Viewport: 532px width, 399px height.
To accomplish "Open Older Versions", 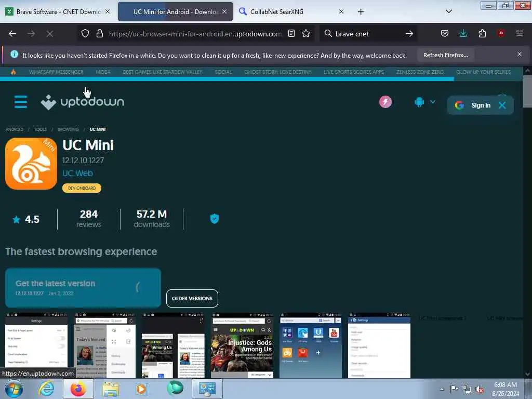I will [192, 298].
